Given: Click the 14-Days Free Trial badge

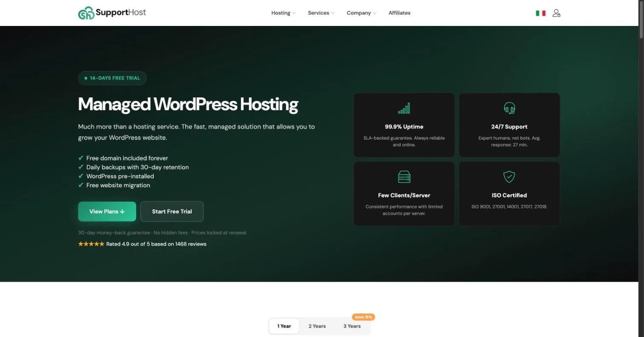Looking at the screenshot, I should pyautogui.click(x=112, y=78).
